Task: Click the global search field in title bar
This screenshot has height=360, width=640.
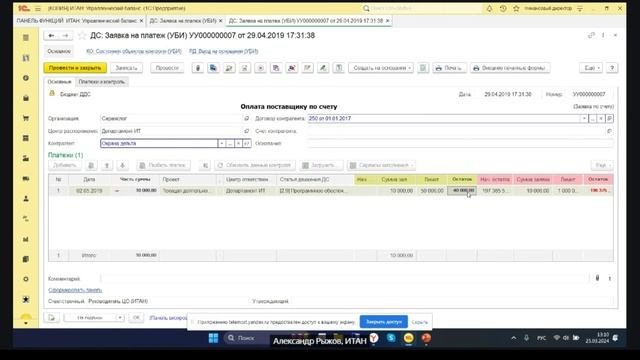Action: point(422,8)
